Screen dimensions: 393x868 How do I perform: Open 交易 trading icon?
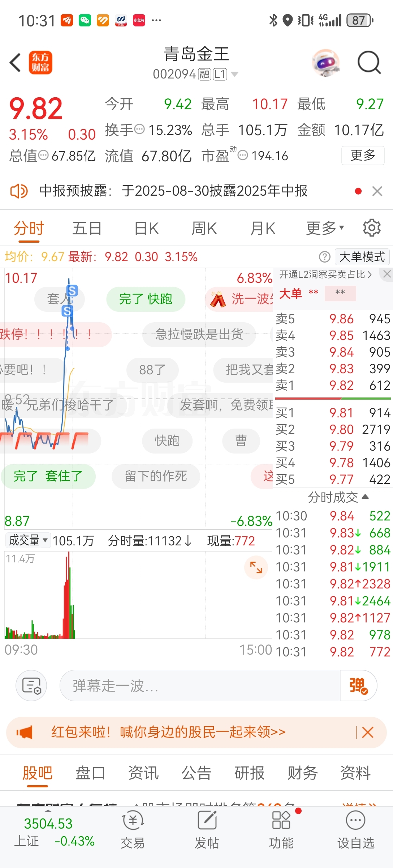point(133,830)
